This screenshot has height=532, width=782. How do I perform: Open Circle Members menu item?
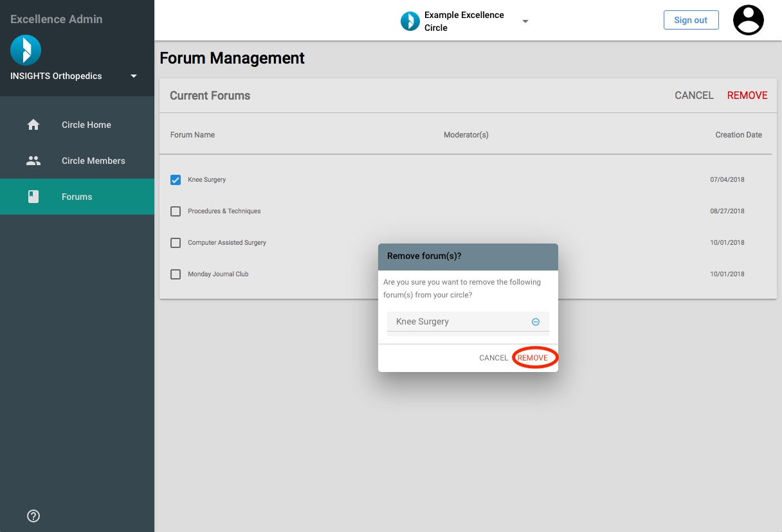(x=77, y=161)
